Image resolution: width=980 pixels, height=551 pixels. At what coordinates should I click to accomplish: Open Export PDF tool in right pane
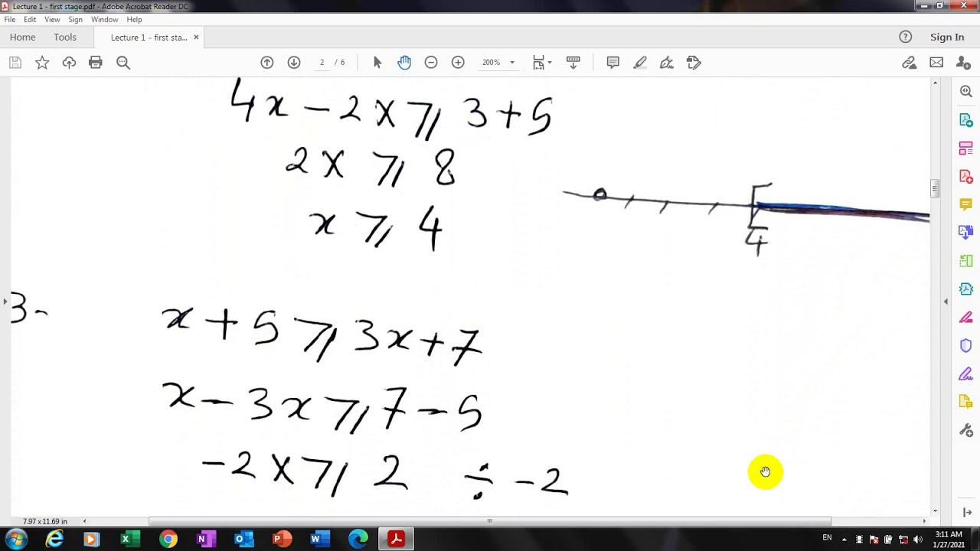[966, 120]
